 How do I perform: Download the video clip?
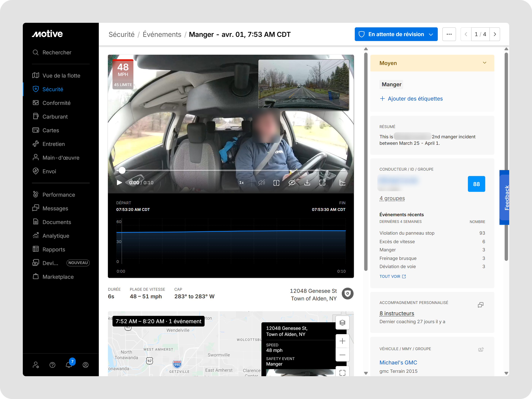coord(307,183)
